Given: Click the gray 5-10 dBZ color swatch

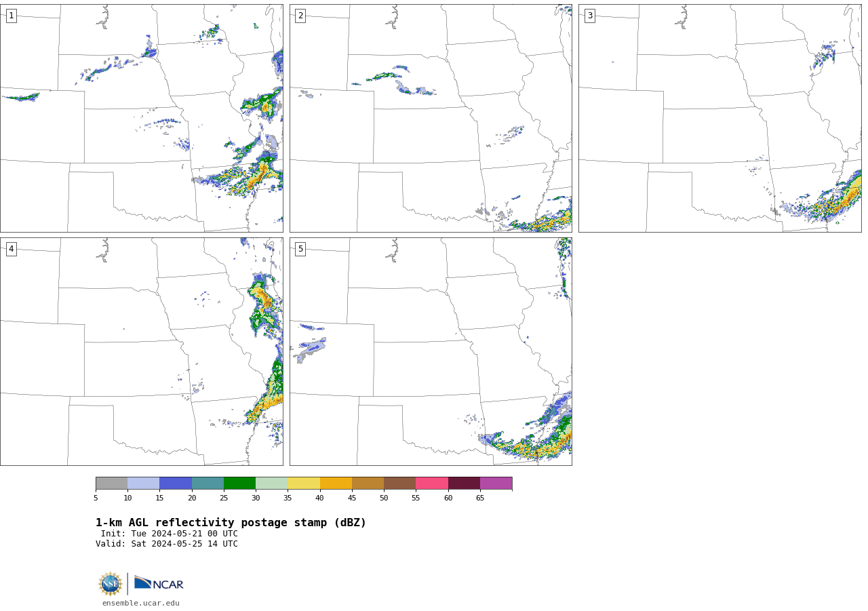Looking at the screenshot, I should point(111,484).
